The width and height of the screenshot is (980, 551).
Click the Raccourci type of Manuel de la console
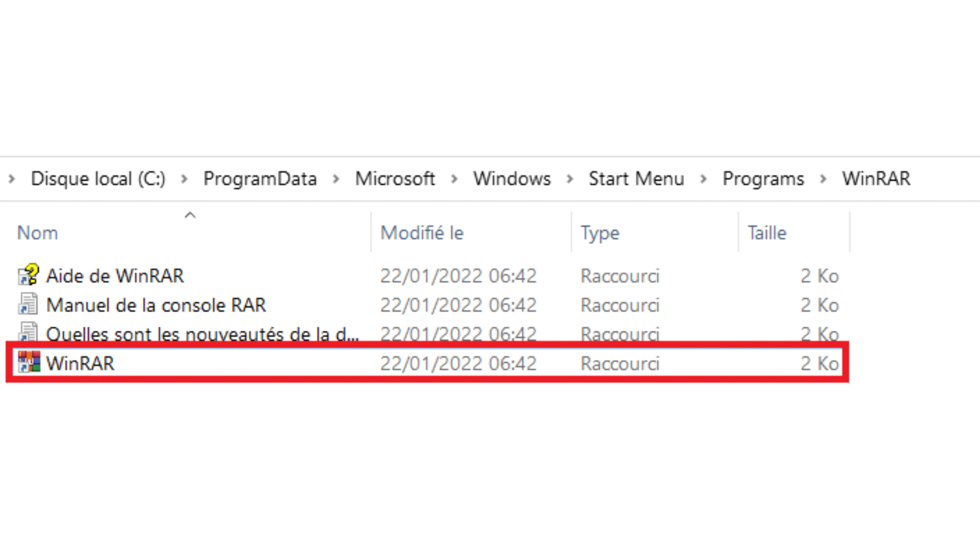(620, 305)
